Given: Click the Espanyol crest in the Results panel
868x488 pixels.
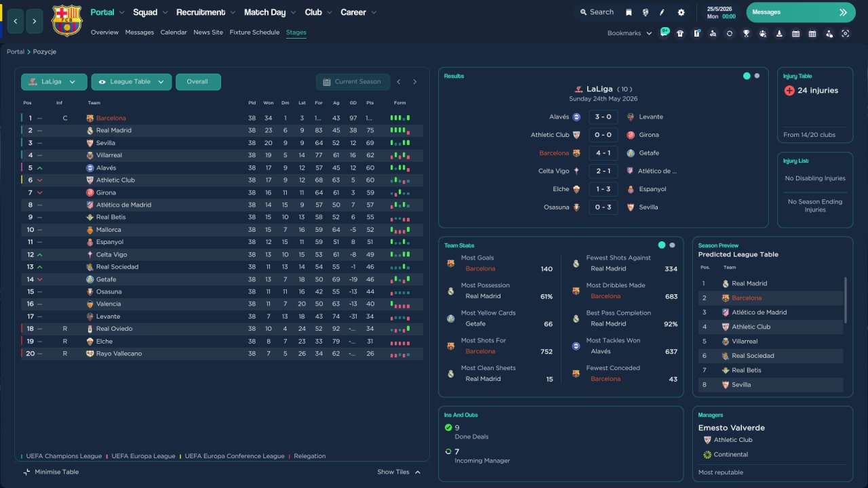Looking at the screenshot, I should [x=631, y=189].
